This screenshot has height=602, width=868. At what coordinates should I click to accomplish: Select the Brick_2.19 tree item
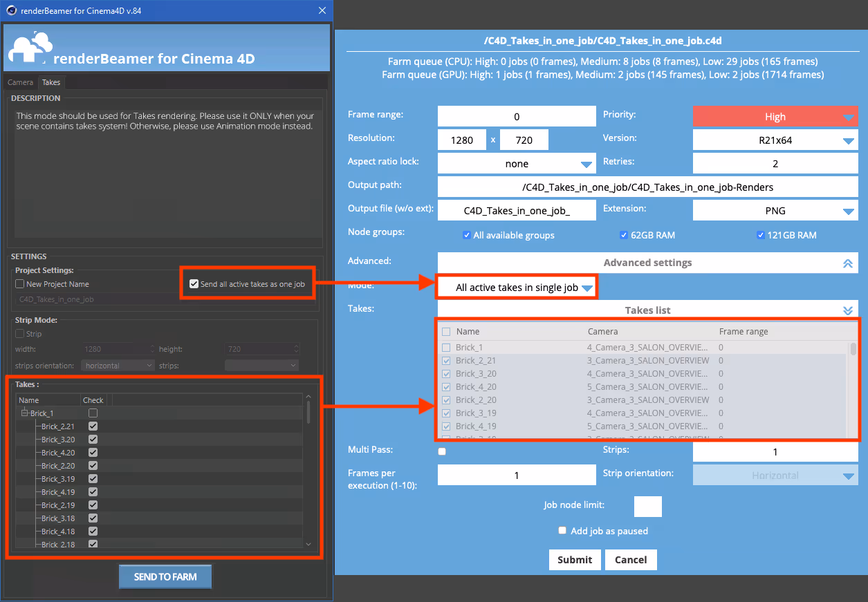point(58,505)
